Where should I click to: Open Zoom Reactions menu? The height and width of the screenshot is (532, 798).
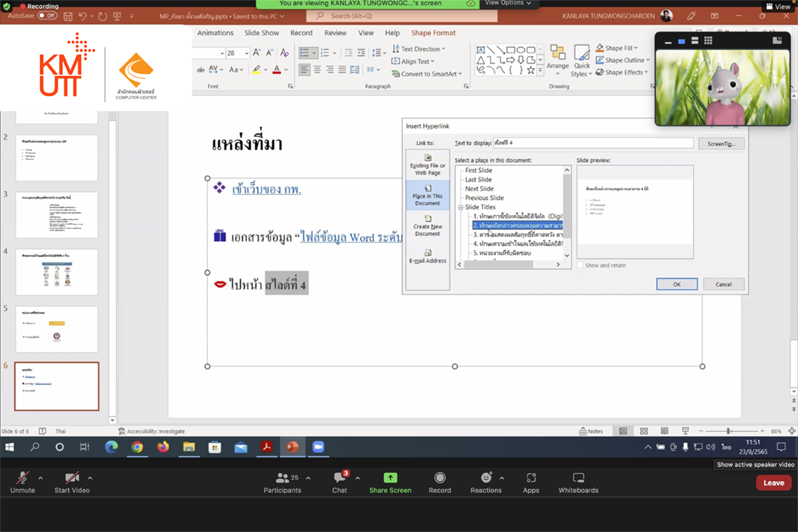pyautogui.click(x=485, y=482)
